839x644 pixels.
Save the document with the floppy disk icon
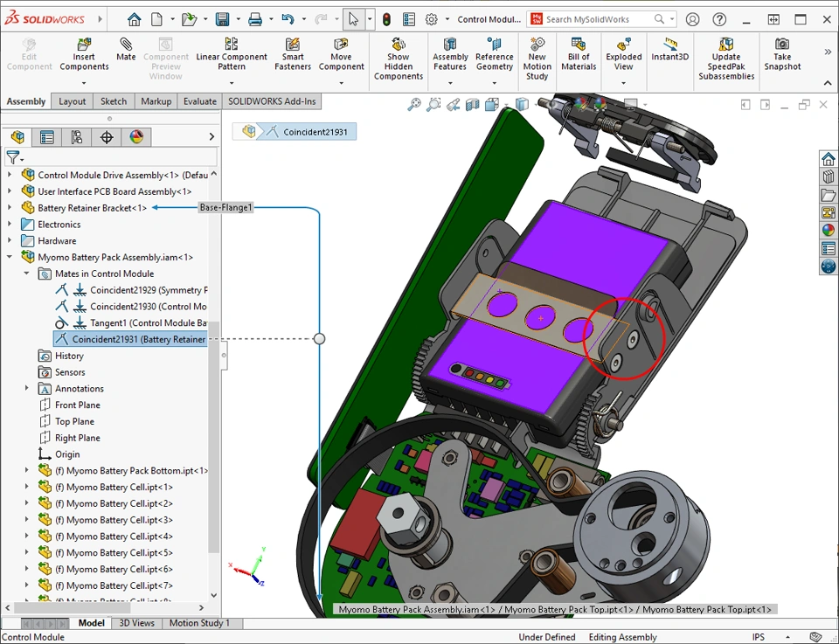(222, 20)
